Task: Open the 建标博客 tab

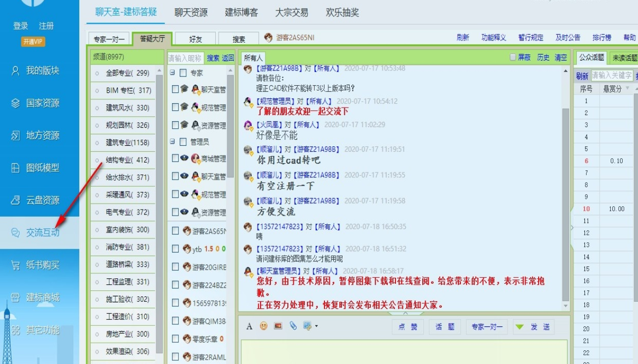Action: 241,12
